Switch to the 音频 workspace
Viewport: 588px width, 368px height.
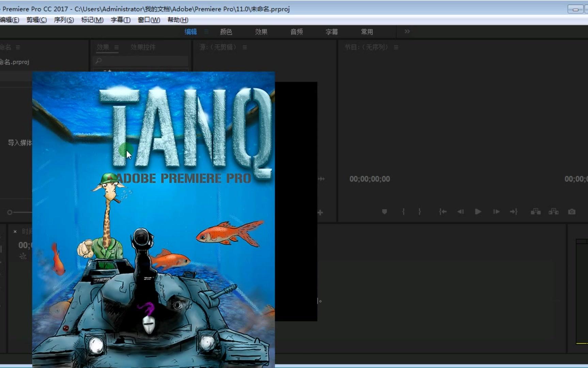point(296,32)
